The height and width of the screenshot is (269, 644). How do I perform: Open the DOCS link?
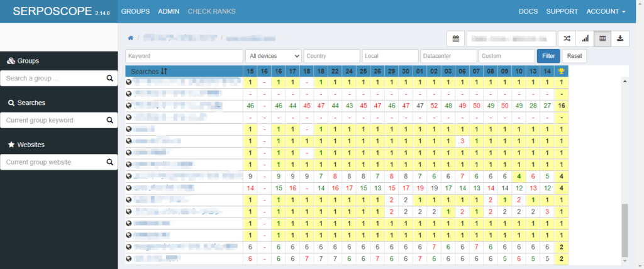(528, 11)
